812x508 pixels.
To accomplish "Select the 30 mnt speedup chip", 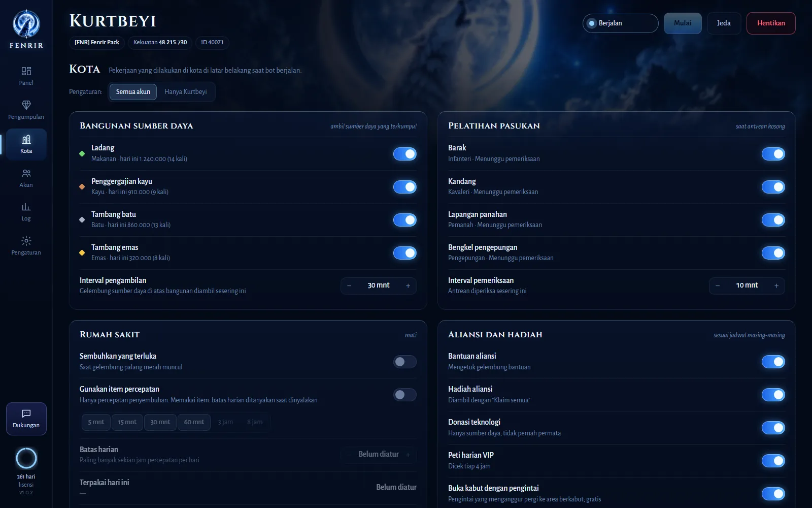I will [160, 422].
